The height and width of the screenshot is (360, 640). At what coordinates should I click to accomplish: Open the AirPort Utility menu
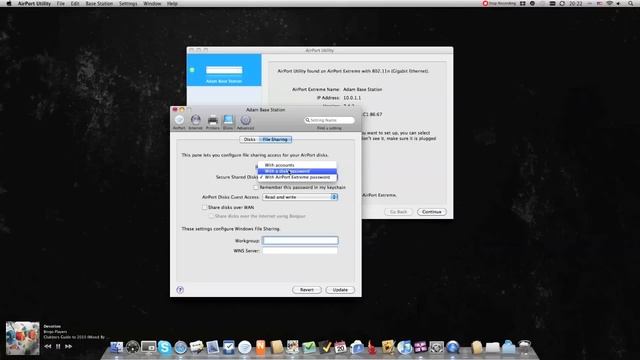pyautogui.click(x=34, y=3)
